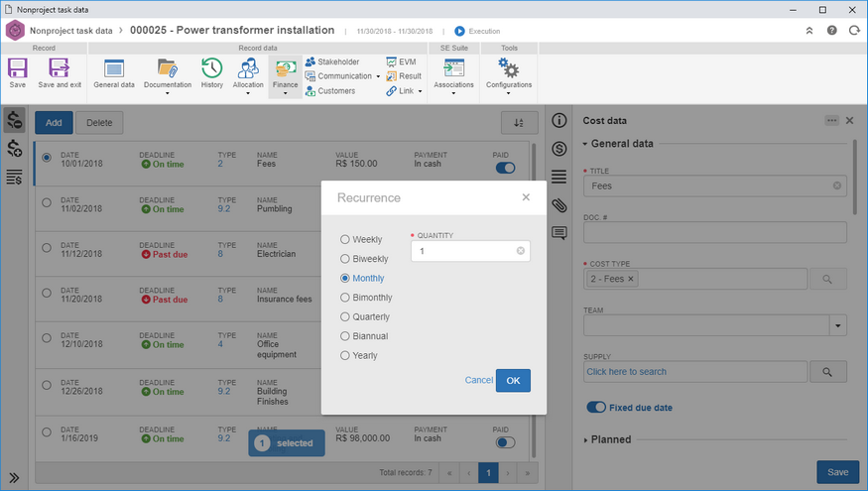Click the Save ribbon icon
The width and height of the screenshot is (868, 491).
coord(17,68)
